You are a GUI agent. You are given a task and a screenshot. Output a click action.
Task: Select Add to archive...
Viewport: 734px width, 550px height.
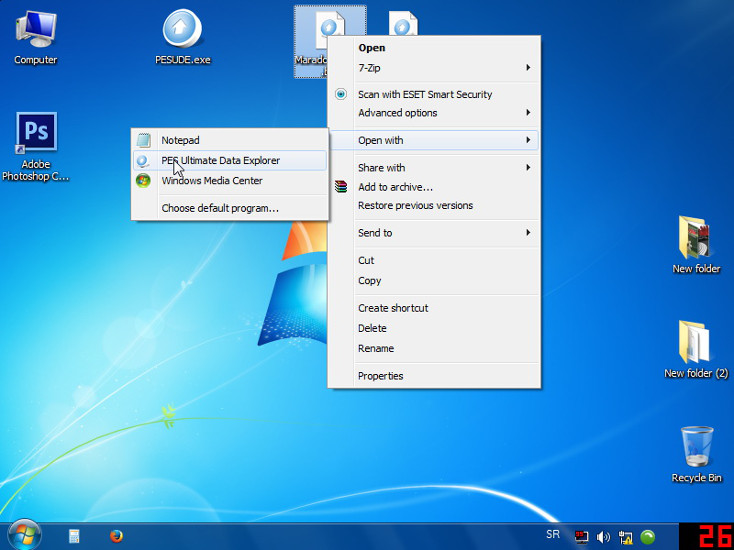[434, 187]
